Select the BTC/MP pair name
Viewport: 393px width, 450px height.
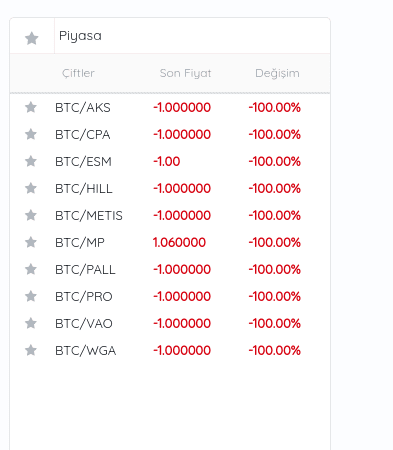pyautogui.click(x=80, y=243)
